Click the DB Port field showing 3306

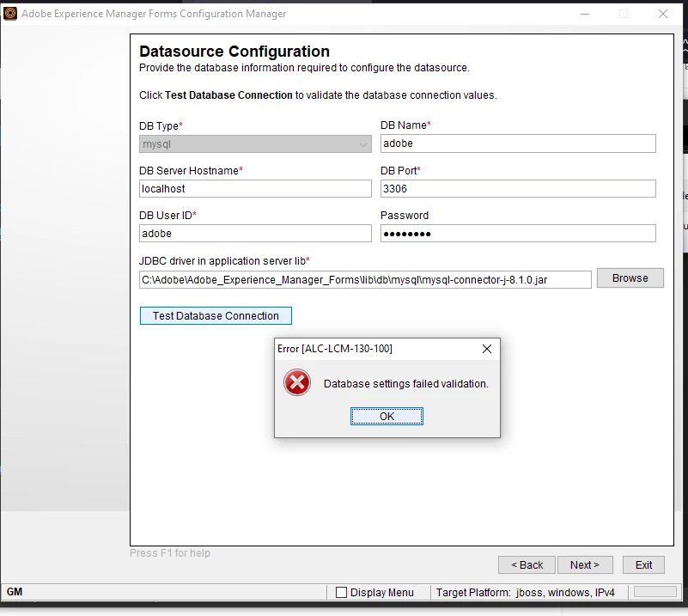518,189
